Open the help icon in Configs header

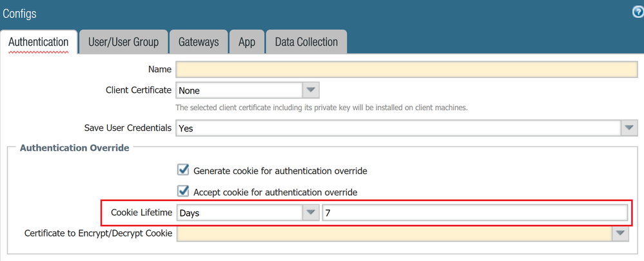[637, 12]
